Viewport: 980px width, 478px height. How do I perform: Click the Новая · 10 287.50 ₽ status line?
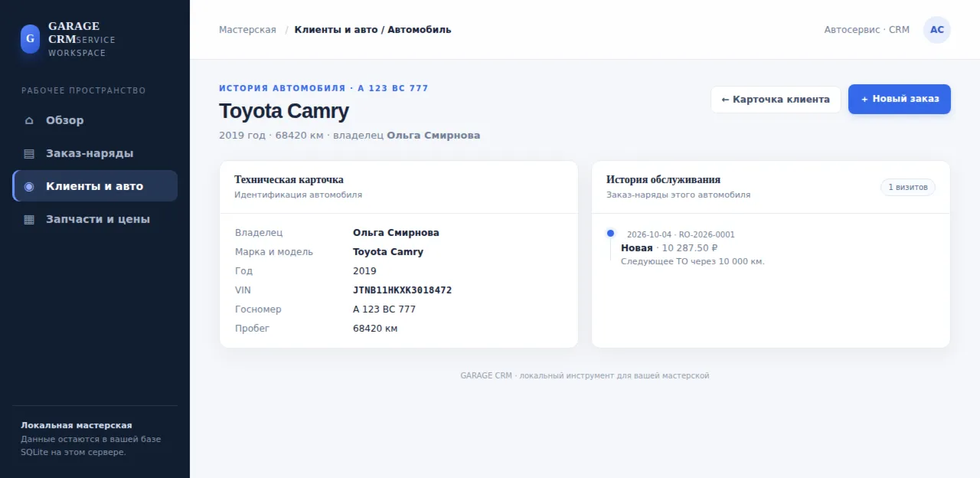[x=669, y=248]
